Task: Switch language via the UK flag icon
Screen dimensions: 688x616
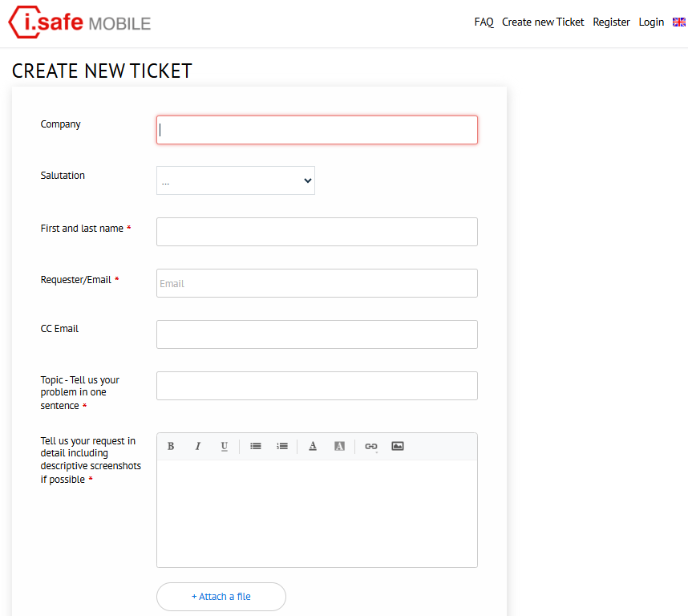Action: (679, 22)
